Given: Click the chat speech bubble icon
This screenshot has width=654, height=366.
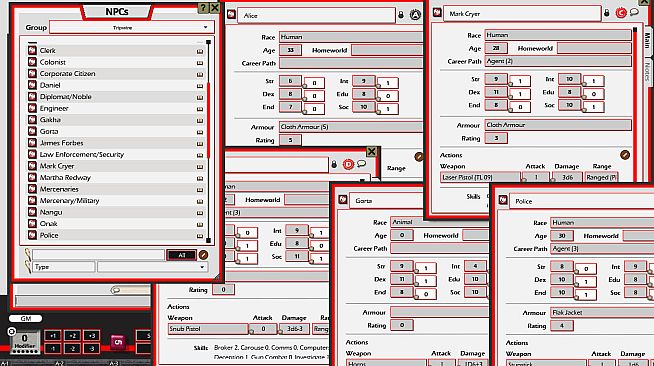Looking at the screenshot, I should click(x=116, y=290).
